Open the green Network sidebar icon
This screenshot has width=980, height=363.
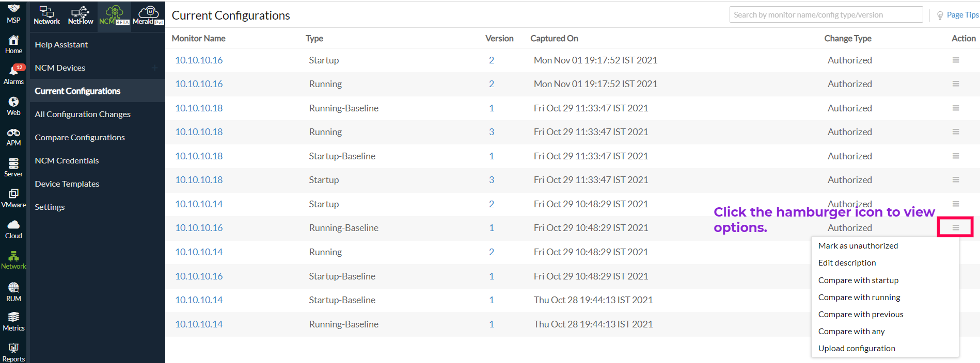[x=13, y=256]
